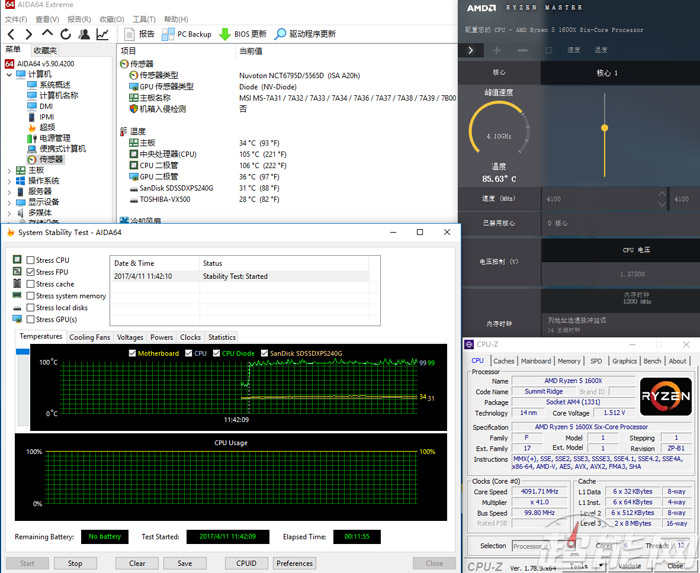Toggle CPU Diode graph checkbox
This screenshot has width=700, height=573.
[x=217, y=353]
